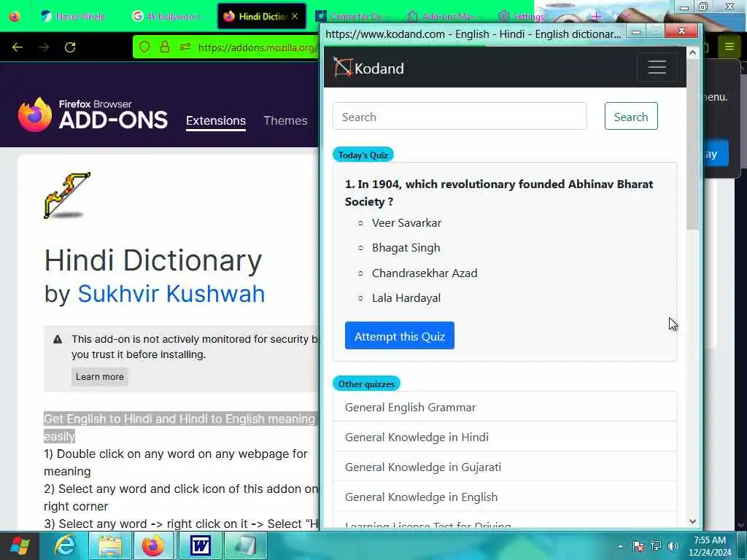Focus the Kodand Search input field
The width and height of the screenshot is (747, 560).
click(x=460, y=116)
